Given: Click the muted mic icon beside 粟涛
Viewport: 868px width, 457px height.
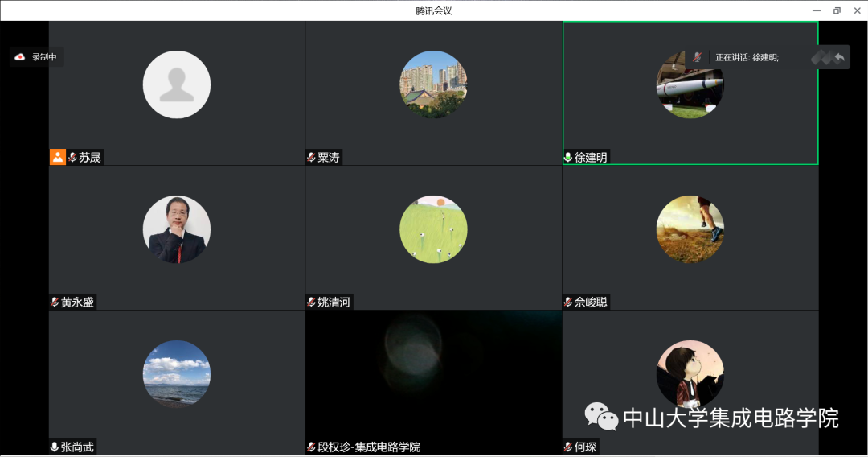Looking at the screenshot, I should click(x=311, y=158).
